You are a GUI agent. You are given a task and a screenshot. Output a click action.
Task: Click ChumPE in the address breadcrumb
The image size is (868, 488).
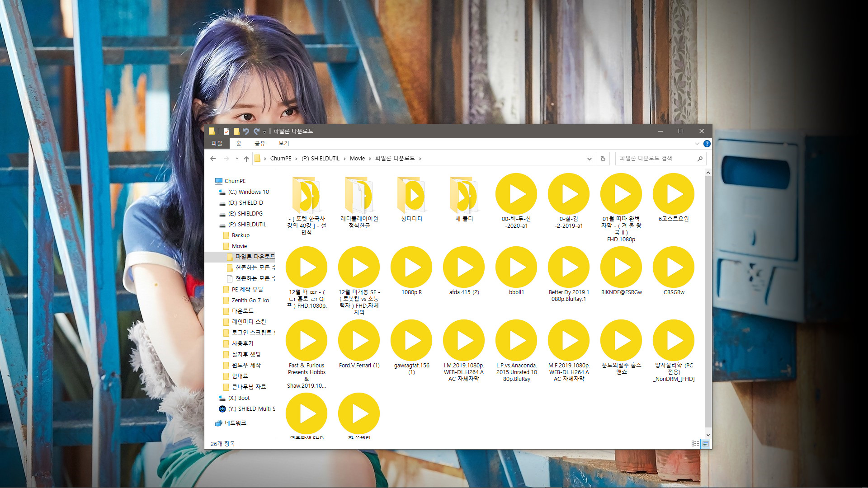(x=281, y=159)
